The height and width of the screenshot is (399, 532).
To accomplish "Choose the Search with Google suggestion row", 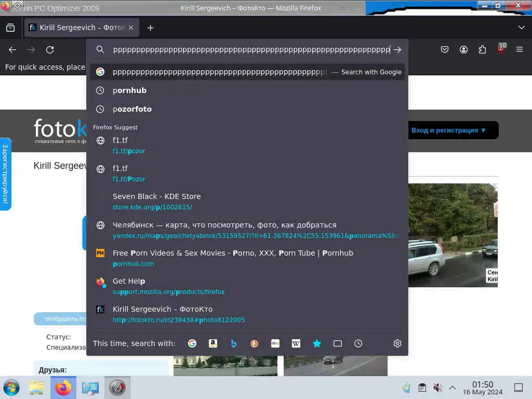I will (247, 72).
